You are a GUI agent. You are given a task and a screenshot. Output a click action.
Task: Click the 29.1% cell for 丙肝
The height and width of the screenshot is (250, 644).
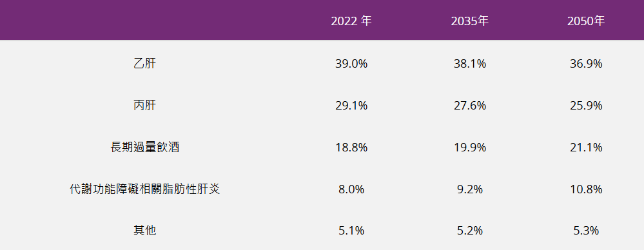[351, 106]
